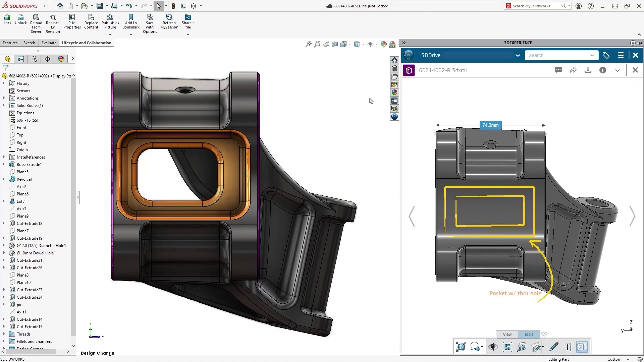Screen dimensions: 644x362
Task: Expand the Solid Bodies folder in the feature tree
Action: [4, 105]
